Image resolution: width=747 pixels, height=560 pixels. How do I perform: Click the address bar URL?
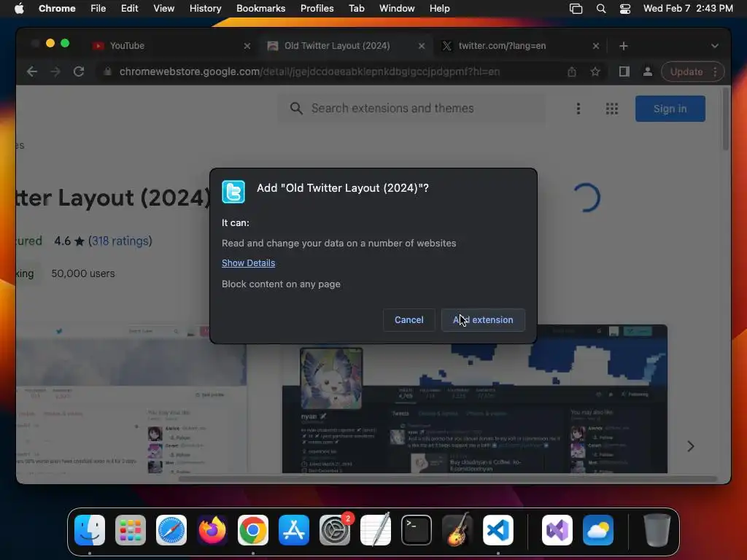[309, 72]
